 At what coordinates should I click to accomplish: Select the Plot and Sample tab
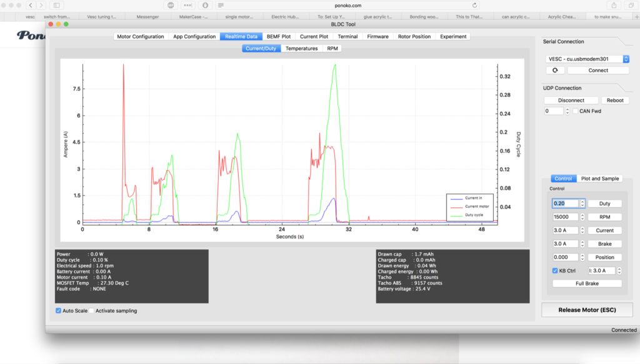coord(599,179)
